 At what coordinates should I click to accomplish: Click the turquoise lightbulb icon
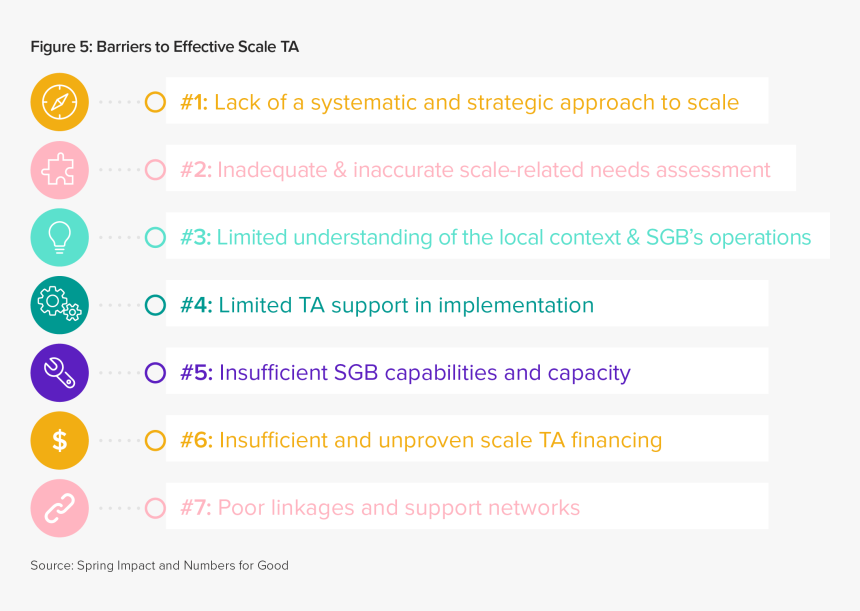[59, 237]
